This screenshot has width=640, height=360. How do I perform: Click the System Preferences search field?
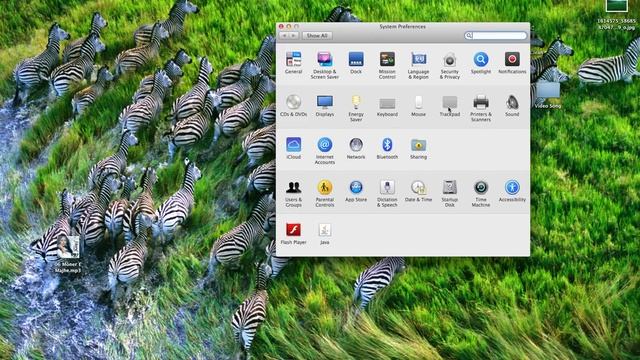pyautogui.click(x=496, y=36)
